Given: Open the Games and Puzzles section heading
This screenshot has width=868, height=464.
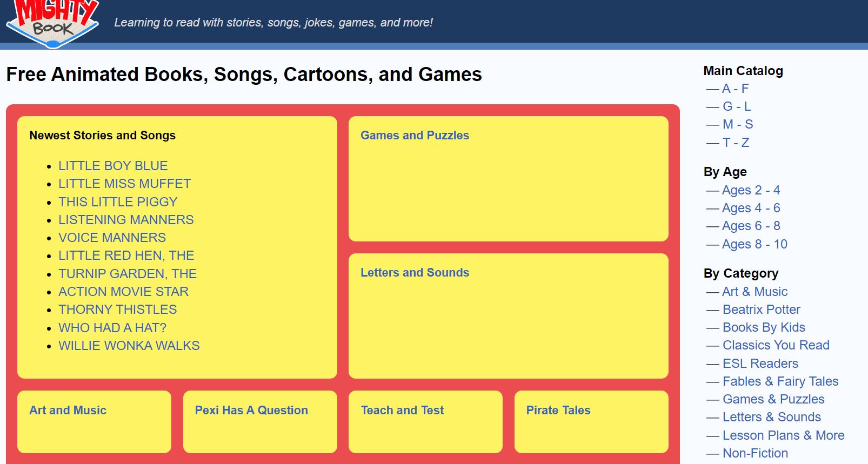Looking at the screenshot, I should click(415, 136).
